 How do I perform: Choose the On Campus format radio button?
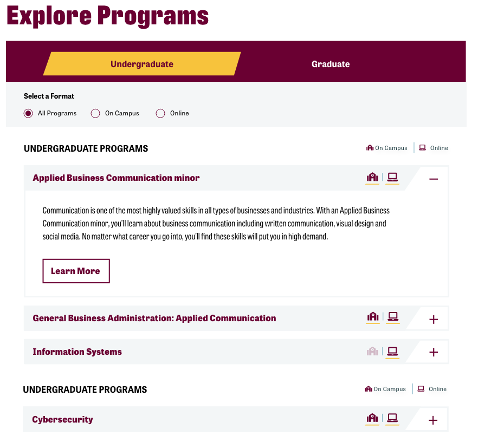(x=96, y=113)
